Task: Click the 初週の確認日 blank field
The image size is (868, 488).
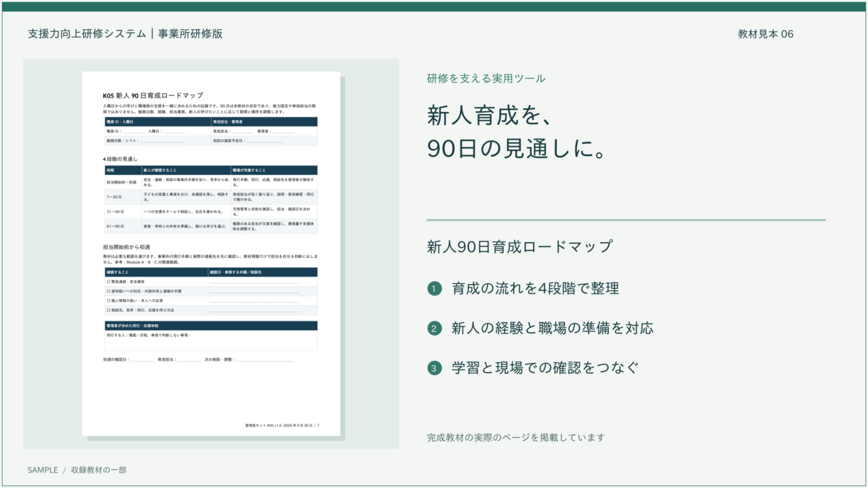Action: pyautogui.click(x=142, y=360)
